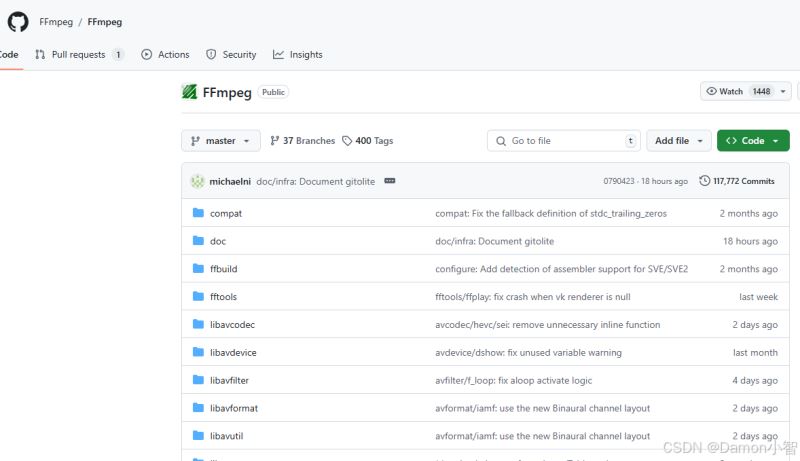Open the fftools folder link

point(223,297)
